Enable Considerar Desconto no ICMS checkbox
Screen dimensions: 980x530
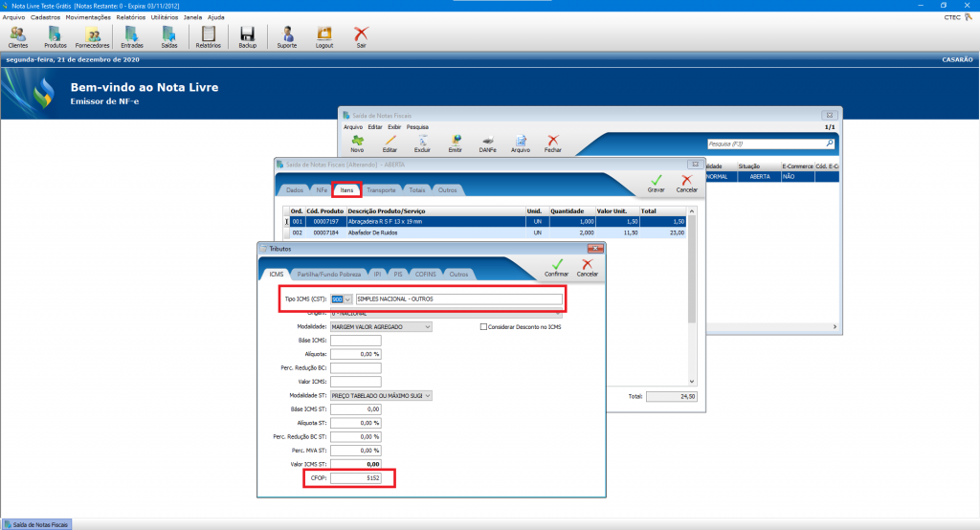tap(484, 327)
